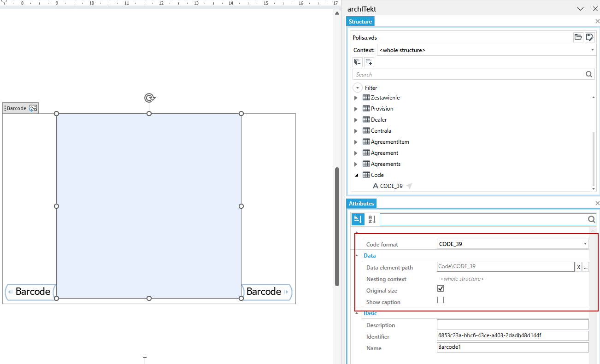Close the Structure panel
Screen dimensions: 600x364
tap(597, 21)
